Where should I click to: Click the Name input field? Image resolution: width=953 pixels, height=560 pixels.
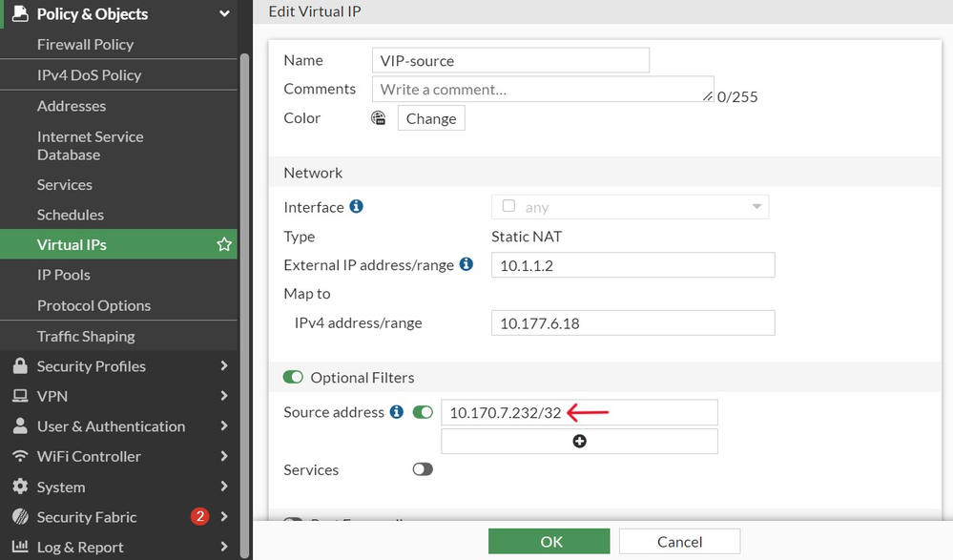510,61
